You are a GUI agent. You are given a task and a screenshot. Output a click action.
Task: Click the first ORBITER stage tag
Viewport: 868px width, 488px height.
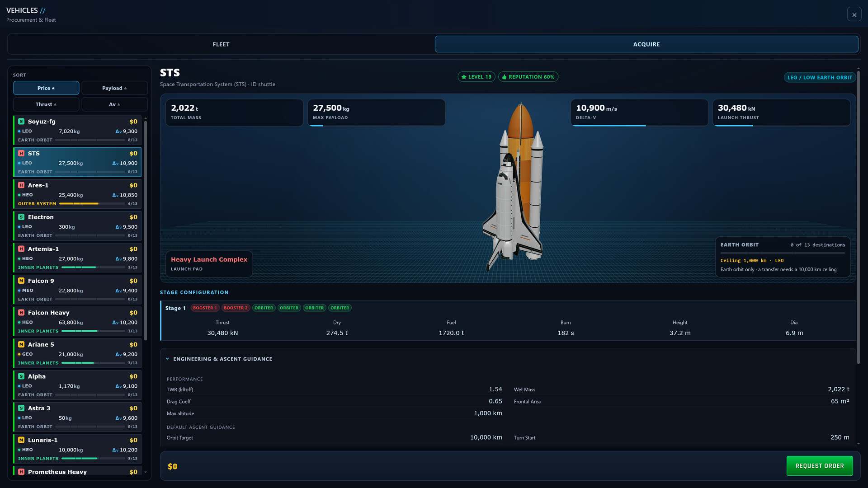tap(264, 308)
